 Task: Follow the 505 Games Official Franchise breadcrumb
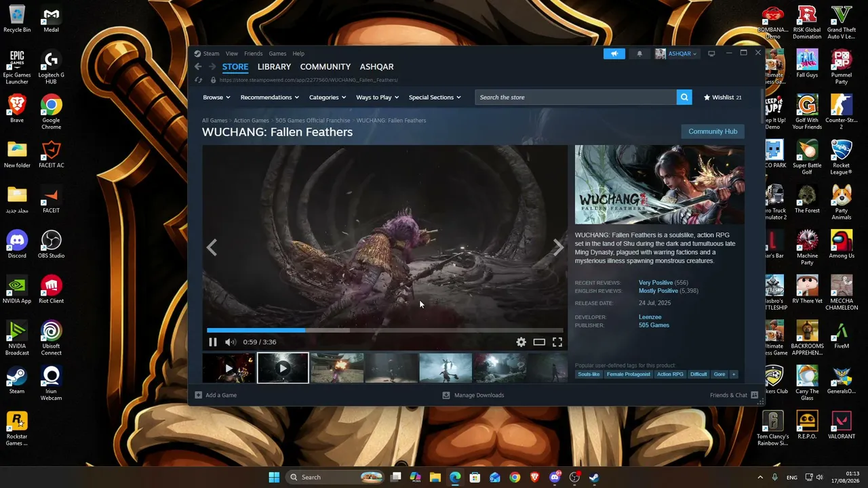pyautogui.click(x=313, y=121)
